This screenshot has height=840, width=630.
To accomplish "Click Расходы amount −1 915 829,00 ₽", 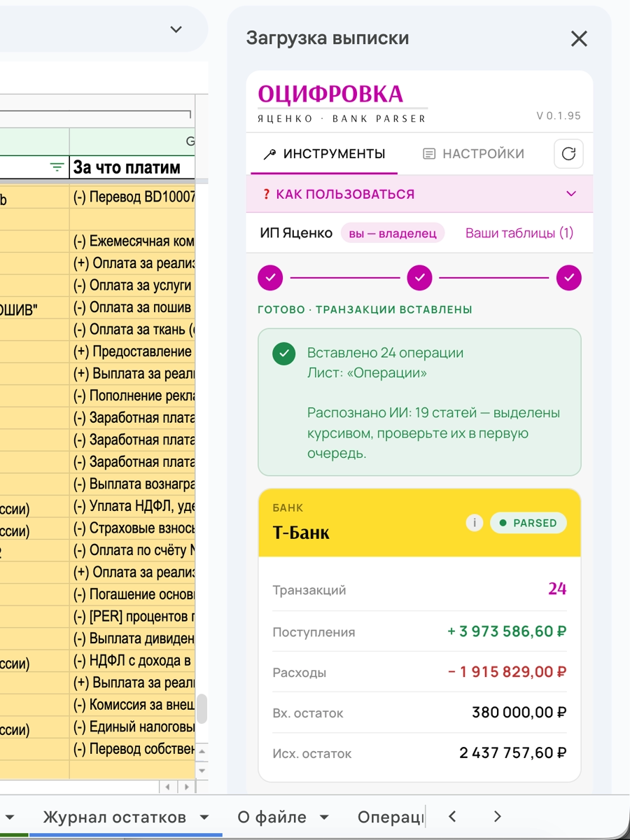I will 507,672.
